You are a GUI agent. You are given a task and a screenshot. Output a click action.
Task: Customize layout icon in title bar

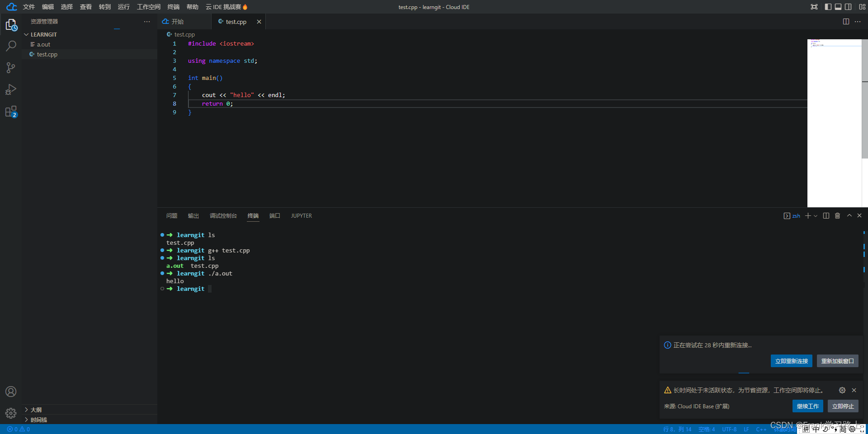862,7
